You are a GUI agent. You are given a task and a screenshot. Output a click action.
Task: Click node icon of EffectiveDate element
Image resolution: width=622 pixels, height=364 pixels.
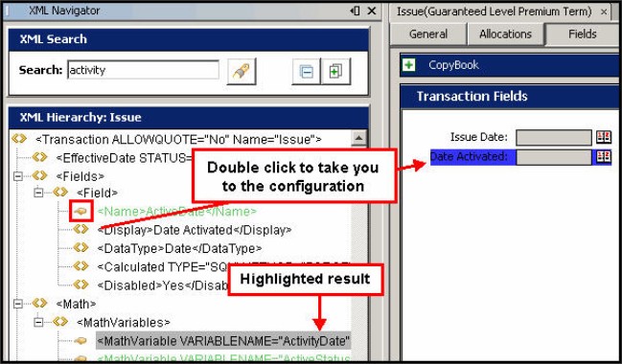(40, 157)
